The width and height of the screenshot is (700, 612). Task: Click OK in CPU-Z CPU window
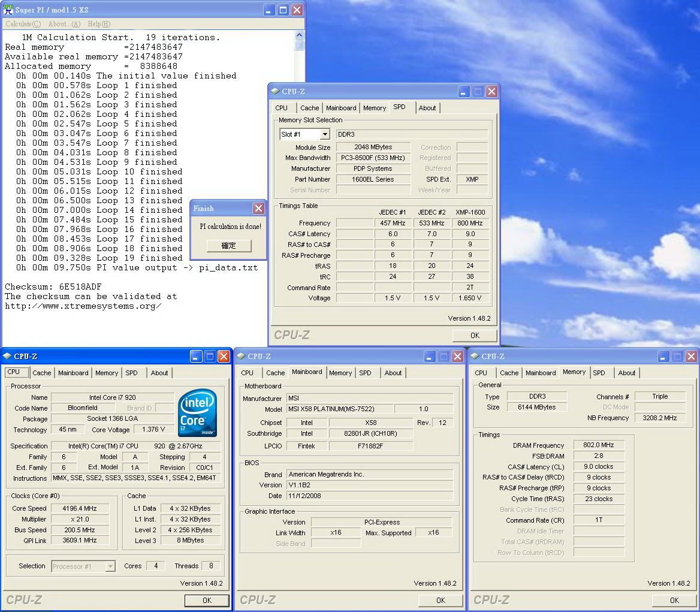point(207,601)
